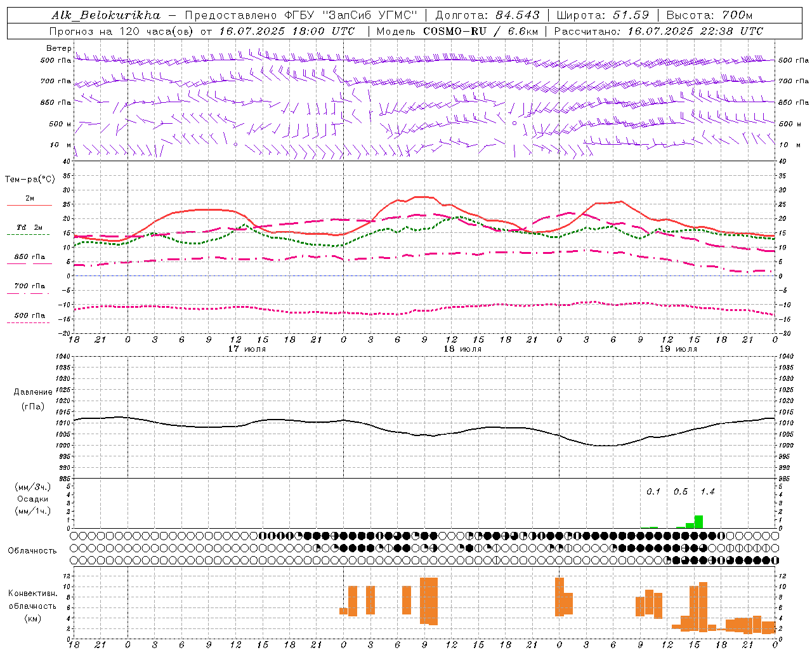
Task: Click the Давление pressure panel label
Action: coord(33,392)
